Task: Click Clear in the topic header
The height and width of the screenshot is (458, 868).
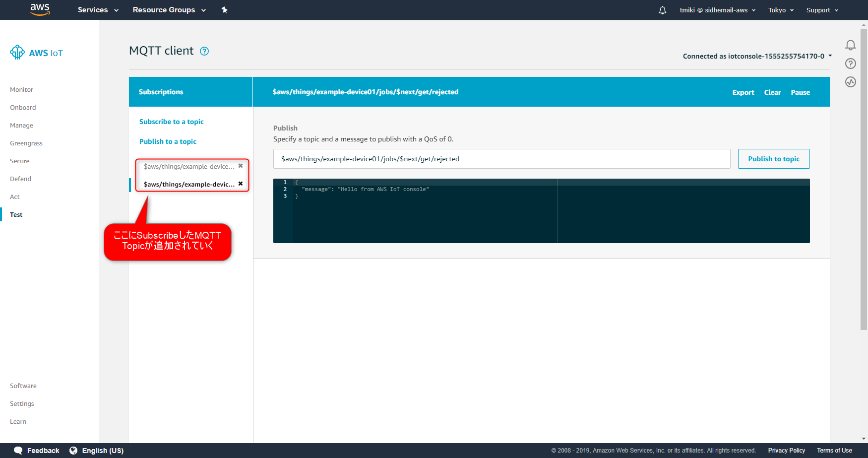Action: tap(772, 92)
